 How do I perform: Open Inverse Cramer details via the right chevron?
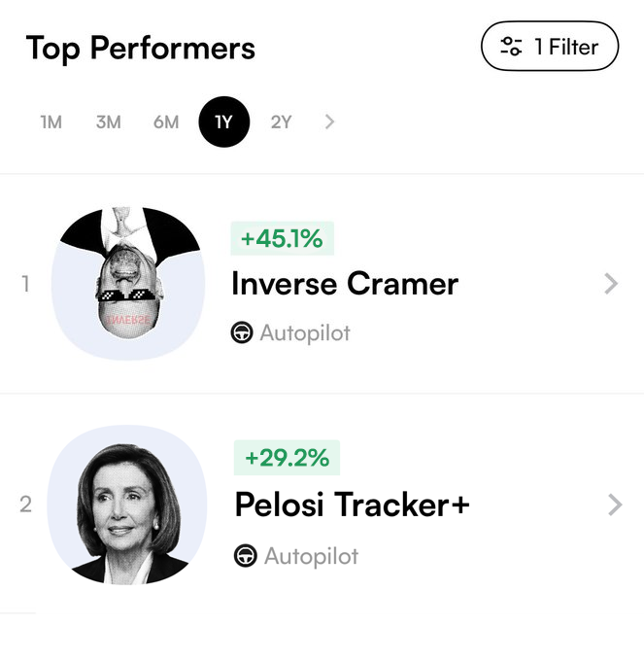(x=611, y=284)
